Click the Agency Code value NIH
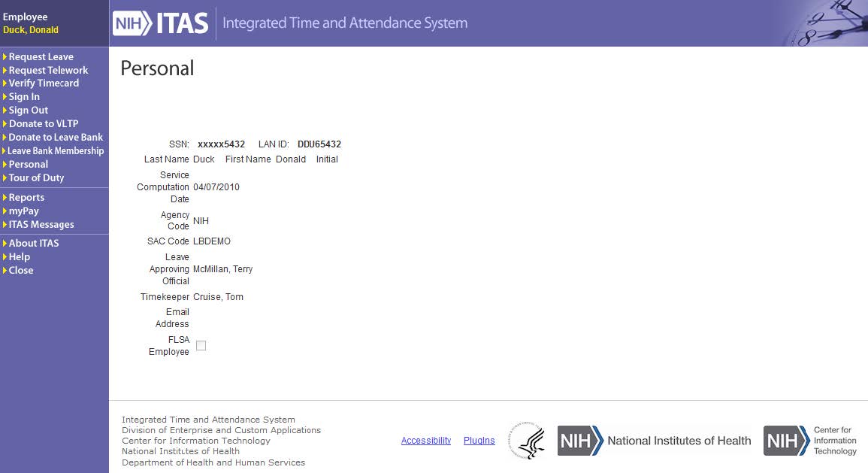 pyautogui.click(x=201, y=221)
